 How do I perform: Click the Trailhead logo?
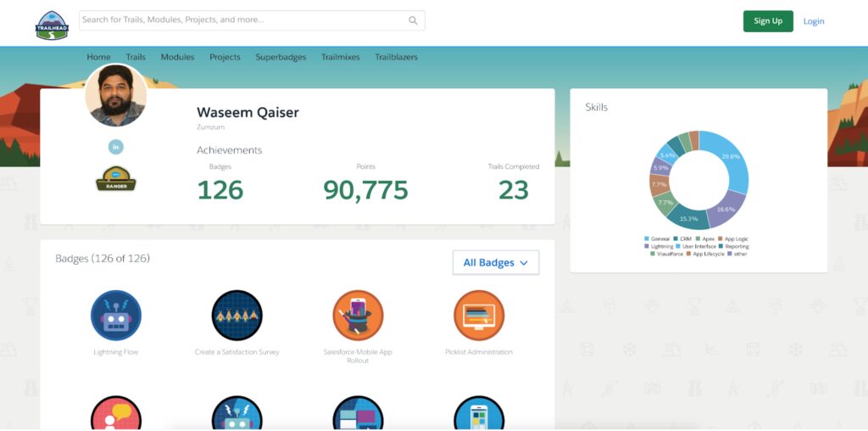52,25
